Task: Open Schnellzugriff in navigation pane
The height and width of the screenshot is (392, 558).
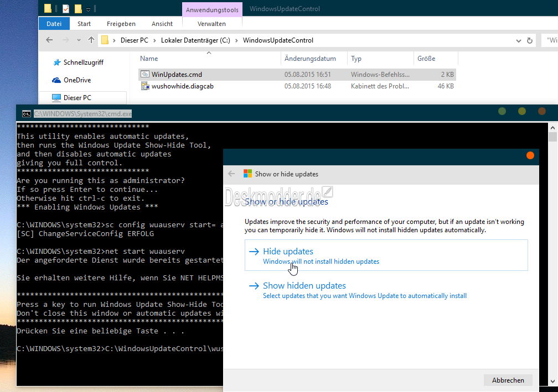Action: click(x=83, y=62)
